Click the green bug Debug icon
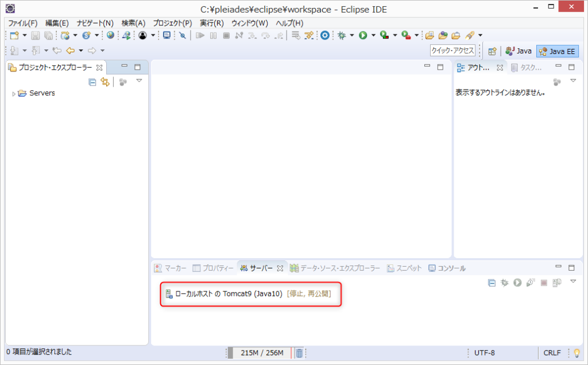Screen dimensions: 588x365 pyautogui.click(x=342, y=35)
